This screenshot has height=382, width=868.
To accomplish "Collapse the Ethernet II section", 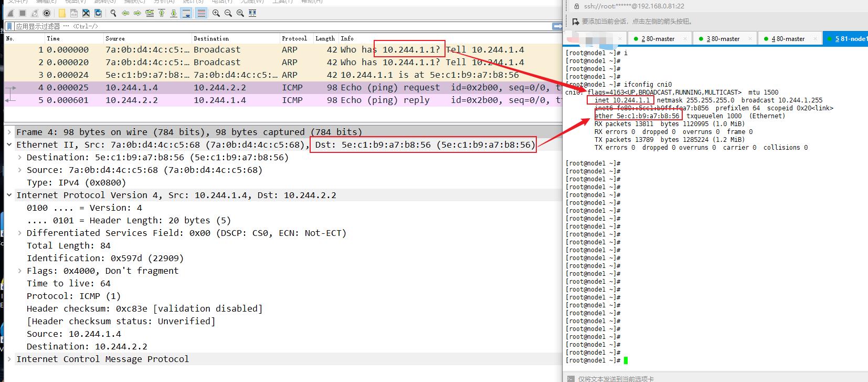I will click(9, 144).
